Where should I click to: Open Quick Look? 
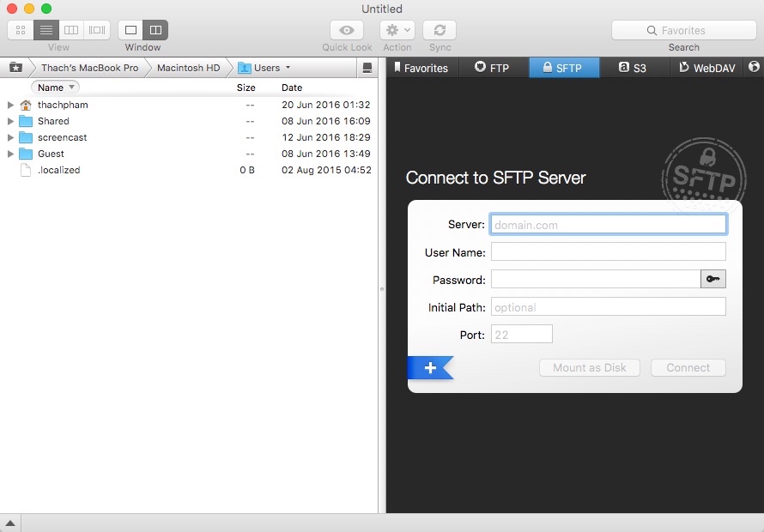(346, 29)
